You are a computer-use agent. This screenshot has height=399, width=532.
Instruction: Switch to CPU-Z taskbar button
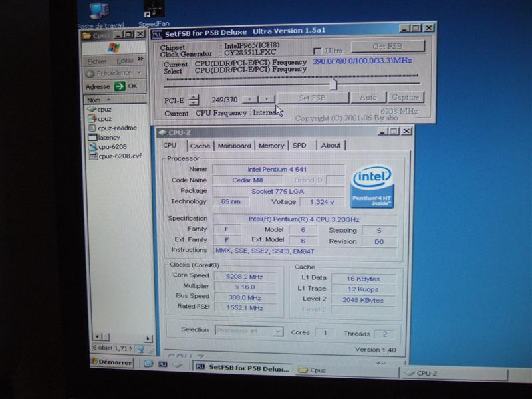pos(455,374)
